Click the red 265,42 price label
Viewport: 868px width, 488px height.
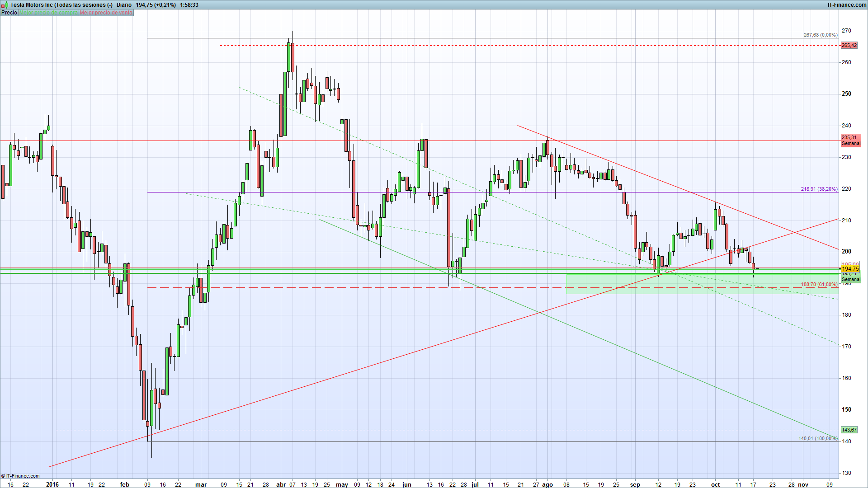[849, 45]
